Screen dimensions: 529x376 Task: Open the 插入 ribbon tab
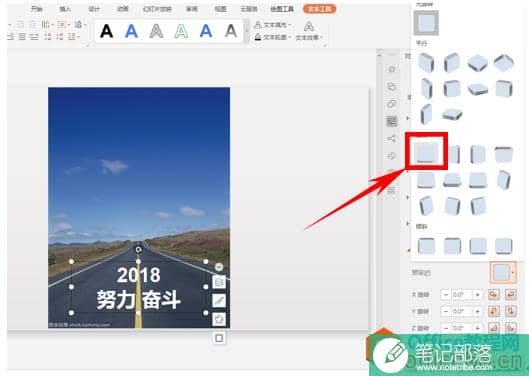click(65, 9)
